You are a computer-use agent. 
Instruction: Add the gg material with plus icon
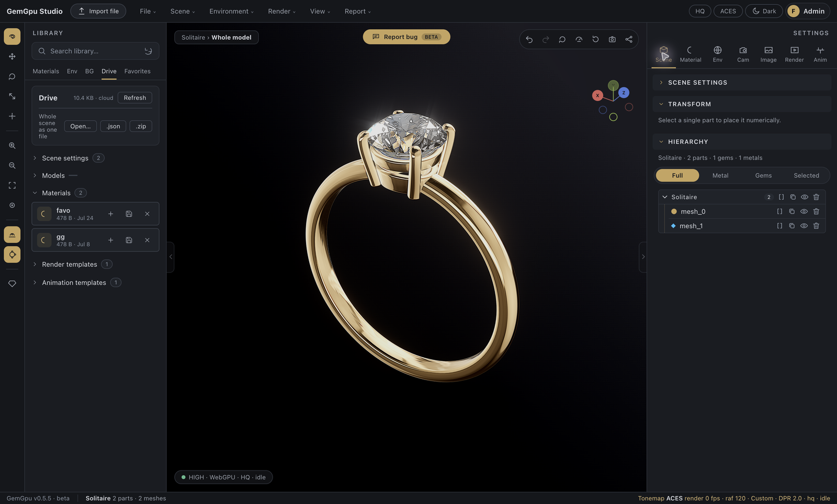click(x=110, y=240)
